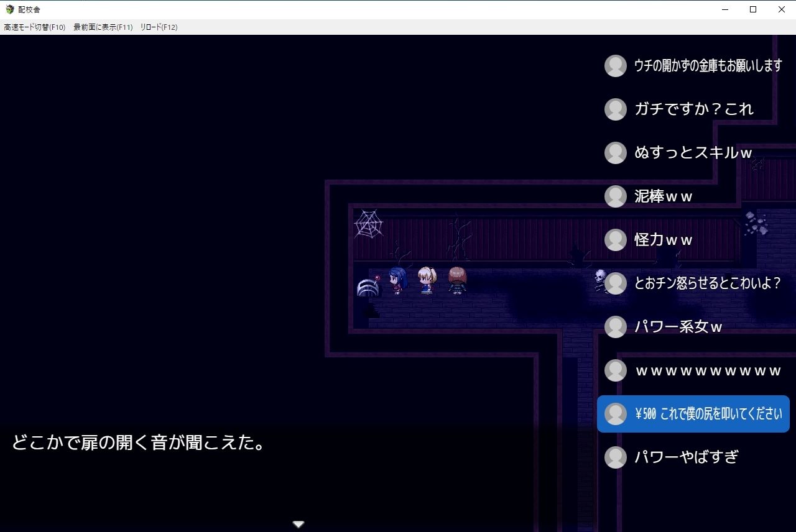Click avatar beside ガチですか？これ comment
The width and height of the screenshot is (796, 532).
pyautogui.click(x=616, y=109)
